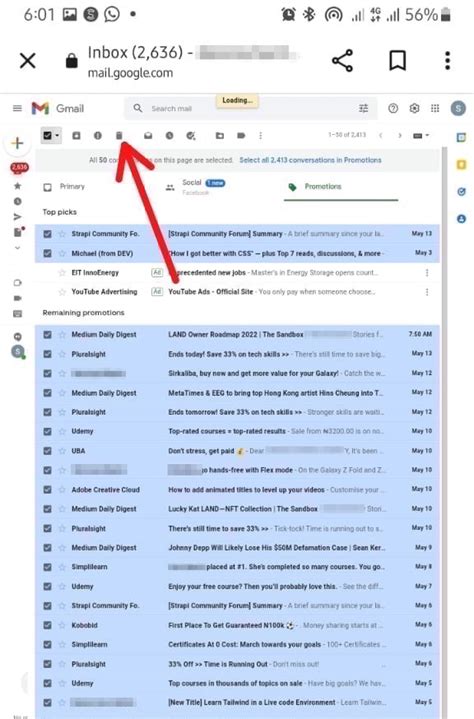Go to older conversations page
474x719 pixels.
[400, 135]
